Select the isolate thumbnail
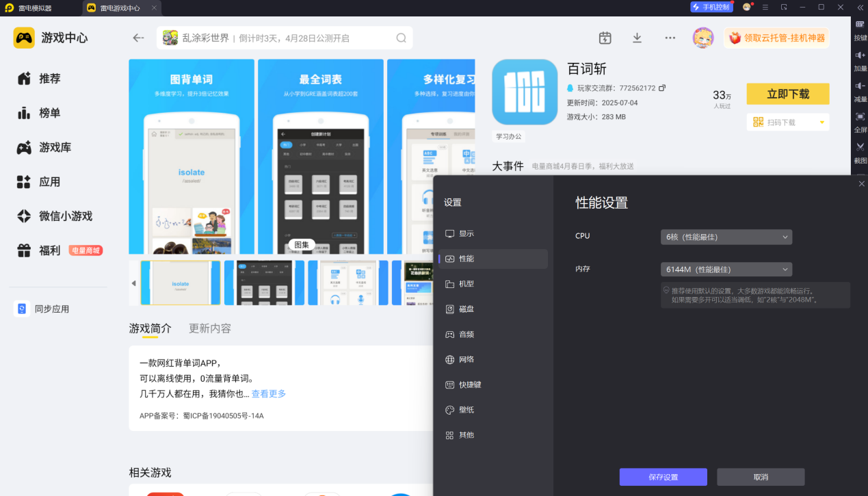This screenshot has height=496, width=868. tap(181, 283)
